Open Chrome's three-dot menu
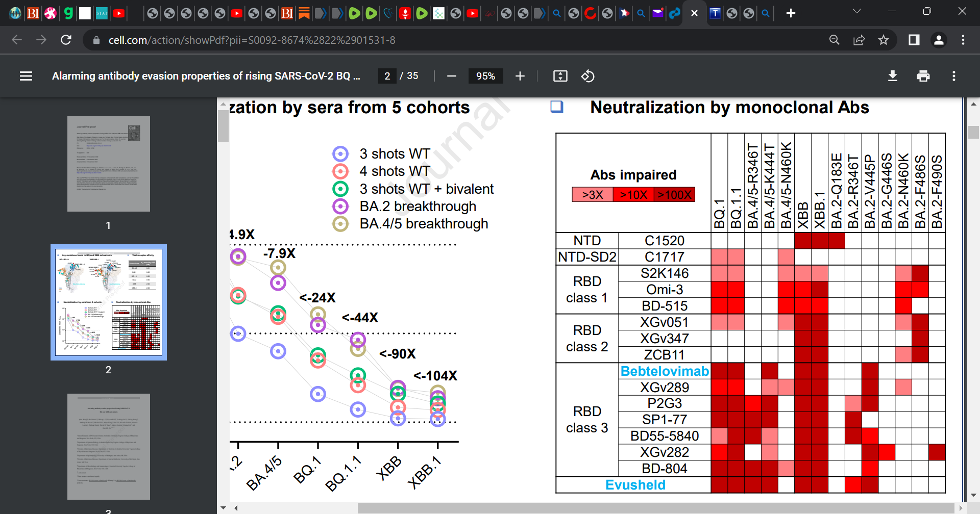Image resolution: width=980 pixels, height=514 pixels. coord(963,40)
